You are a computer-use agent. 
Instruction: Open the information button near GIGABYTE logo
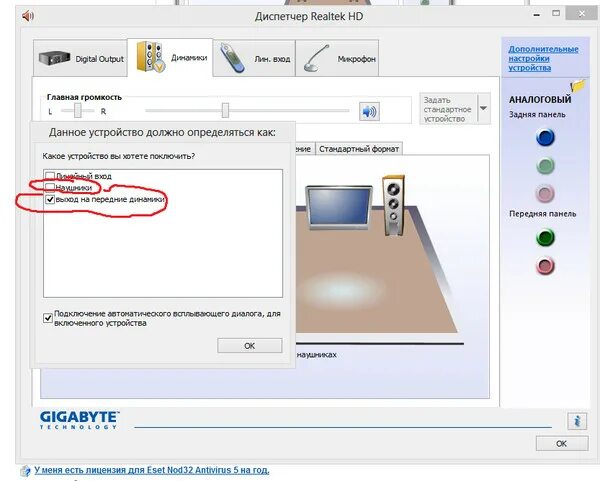577,421
